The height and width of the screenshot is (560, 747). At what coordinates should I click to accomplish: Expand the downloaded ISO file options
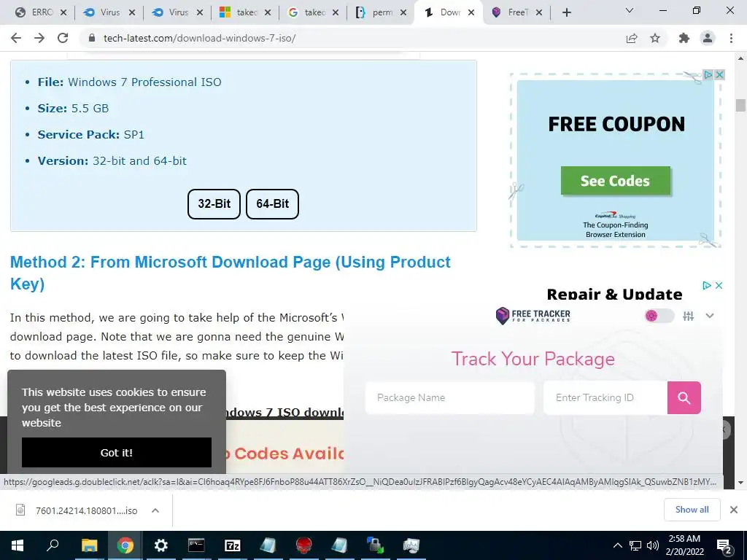pos(155,510)
